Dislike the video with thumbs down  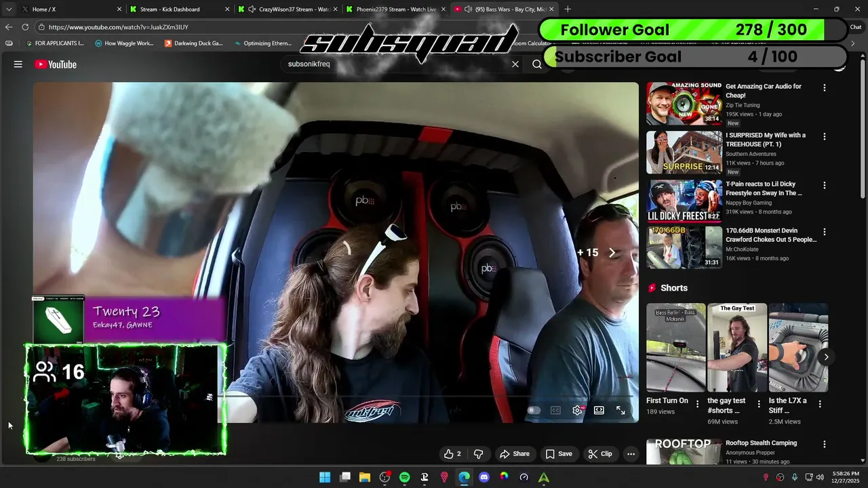coord(478,454)
